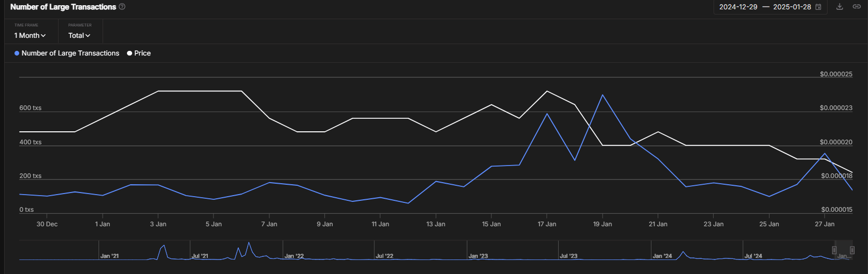Viewport: 868px width, 274px height.
Task: Click Jul '24 on the navigator timeline
Action: click(753, 256)
